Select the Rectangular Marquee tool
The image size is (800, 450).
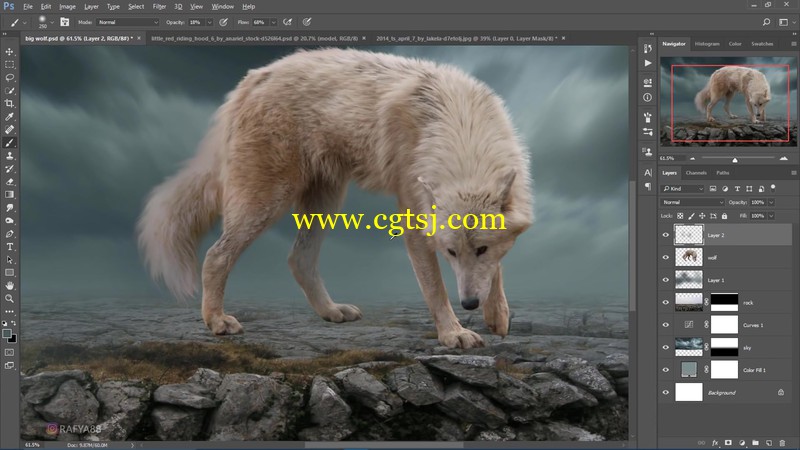[10, 65]
